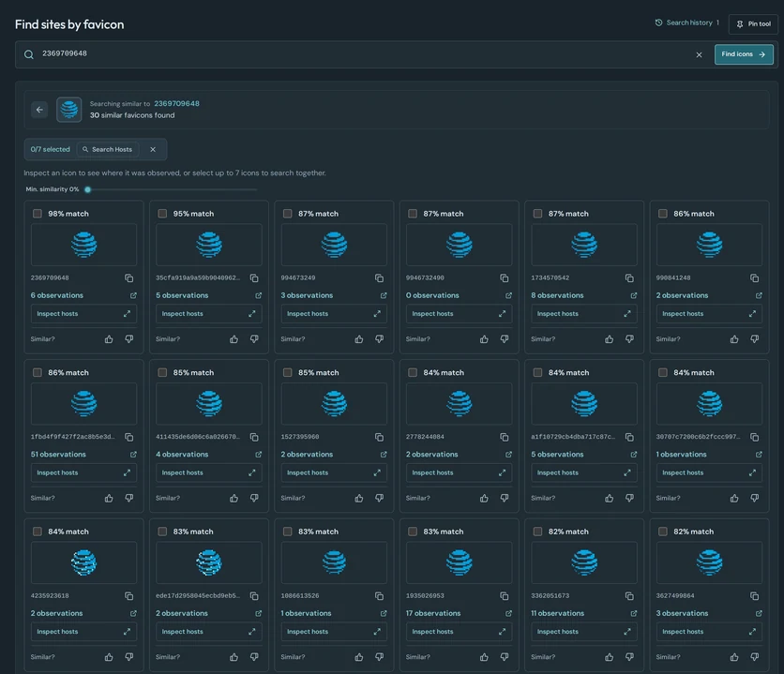Tick the 95% match checkbox

click(x=162, y=214)
